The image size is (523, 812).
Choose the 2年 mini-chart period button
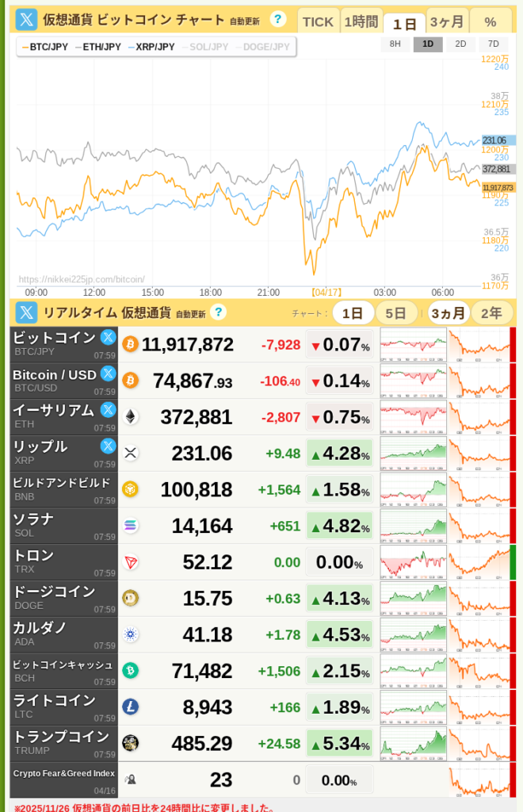point(491,313)
